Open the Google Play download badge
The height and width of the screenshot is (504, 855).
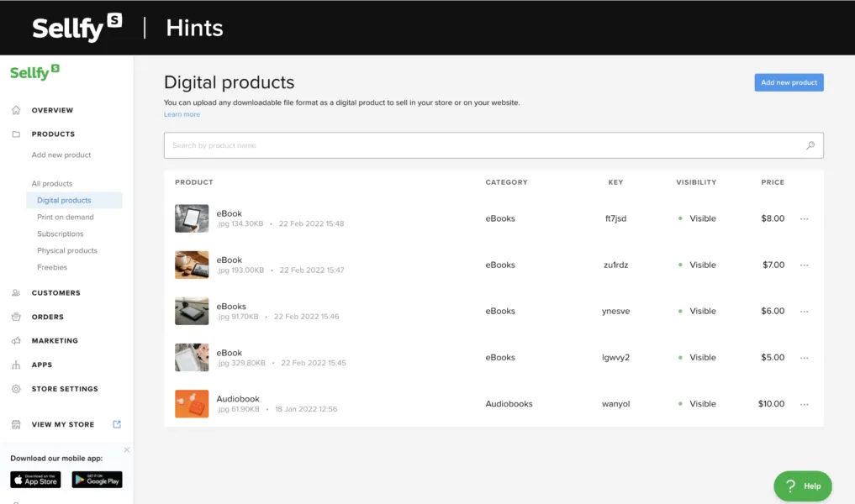(97, 480)
